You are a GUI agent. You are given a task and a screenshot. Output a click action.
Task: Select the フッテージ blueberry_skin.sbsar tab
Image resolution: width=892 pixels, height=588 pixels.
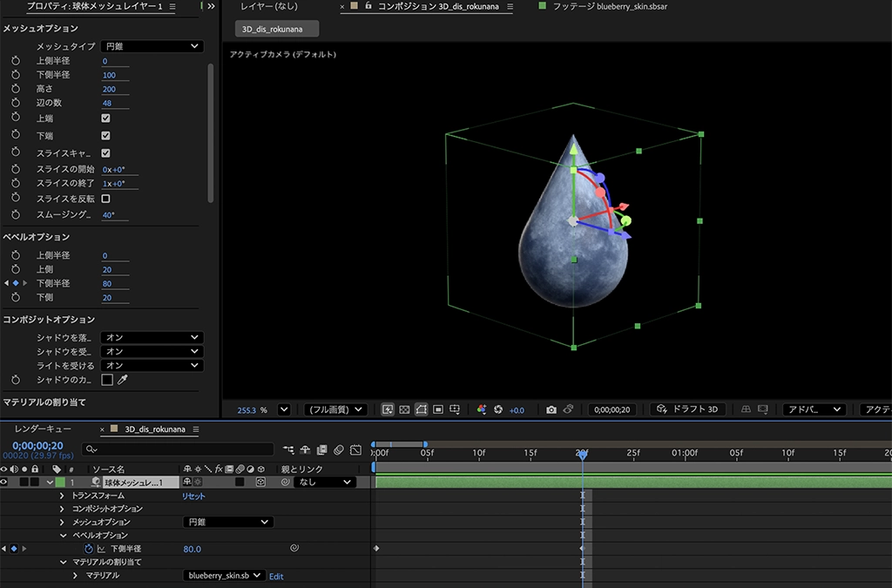click(608, 6)
